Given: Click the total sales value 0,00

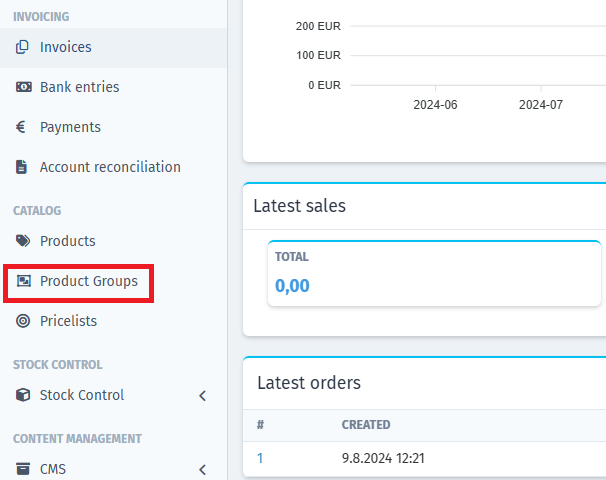Looking at the screenshot, I should coord(292,286).
